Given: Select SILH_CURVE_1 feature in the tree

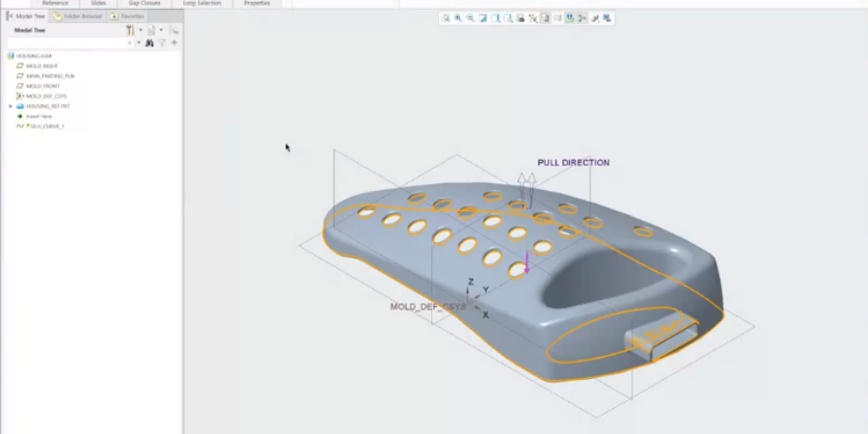Looking at the screenshot, I should click(x=45, y=126).
